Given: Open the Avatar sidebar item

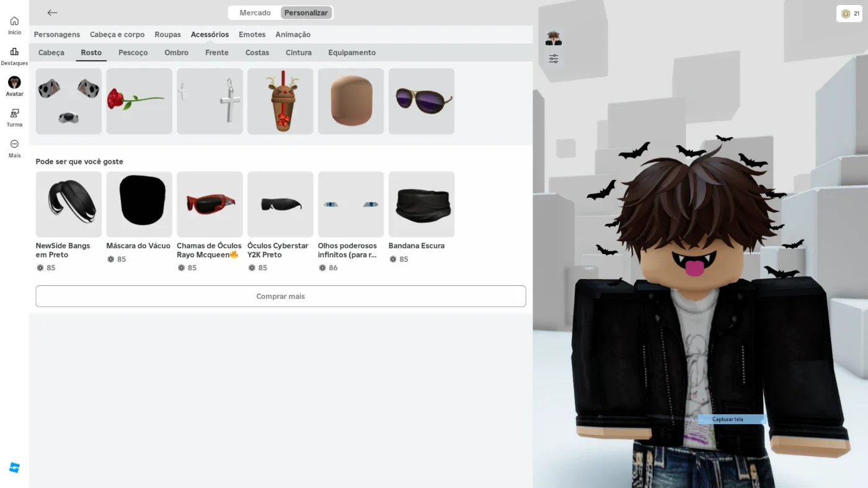Looking at the screenshot, I should 14,87.
